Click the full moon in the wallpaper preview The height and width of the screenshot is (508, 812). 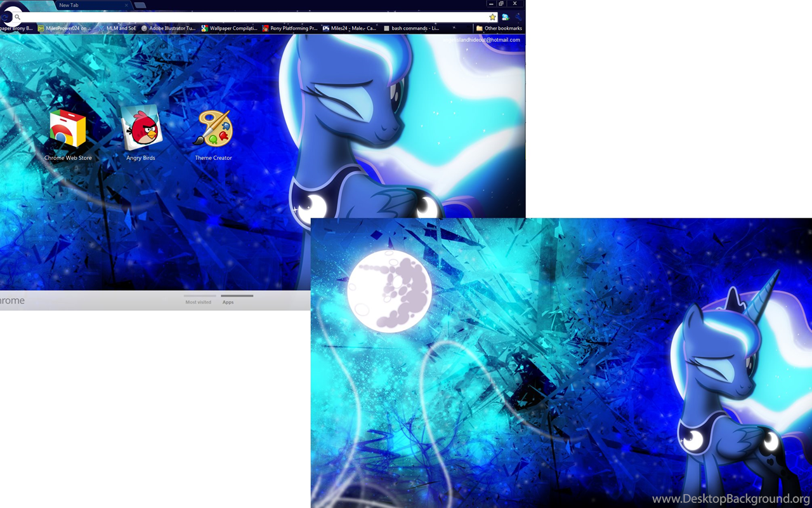point(390,291)
